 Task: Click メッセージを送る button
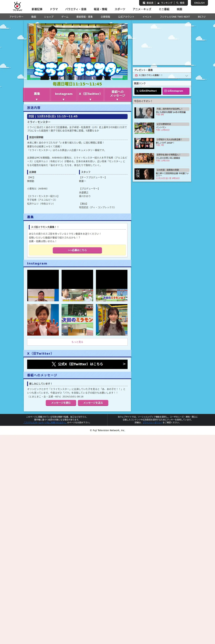[x=93, y=403]
